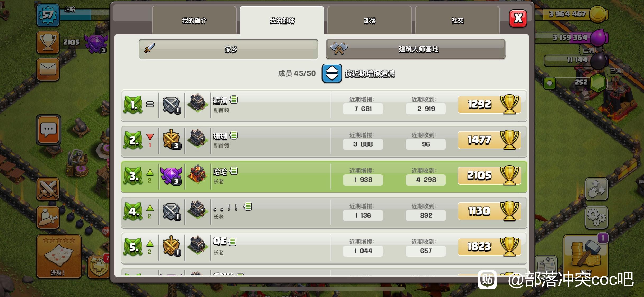Image resolution: width=644 pixels, height=297 pixels.
Task: Expand member 遐福 row details
Action: [x=324, y=106]
